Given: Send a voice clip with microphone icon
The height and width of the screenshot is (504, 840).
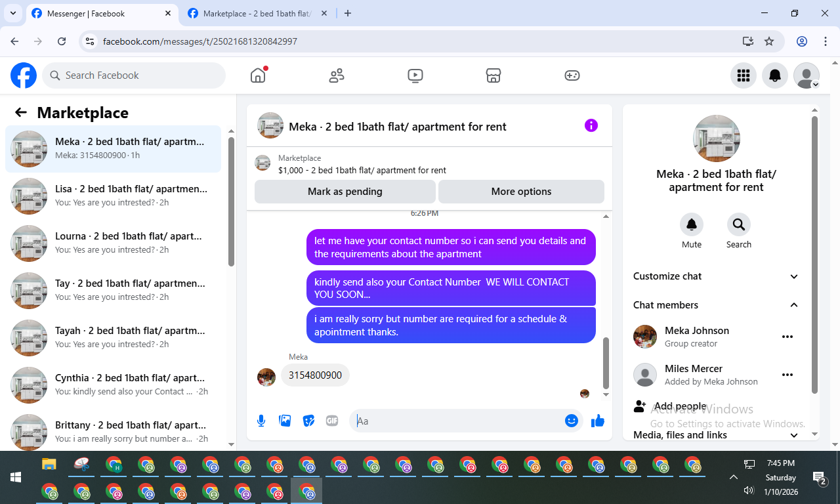Looking at the screenshot, I should coord(261,421).
